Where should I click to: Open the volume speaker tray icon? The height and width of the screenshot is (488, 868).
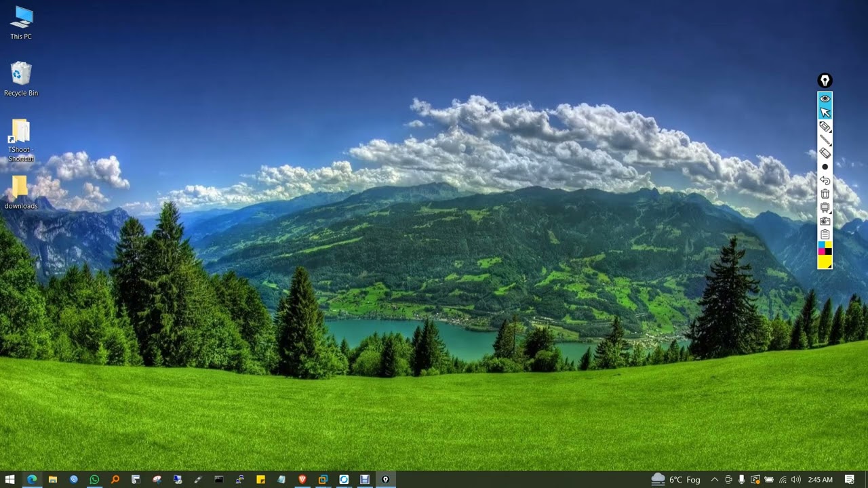click(x=796, y=479)
